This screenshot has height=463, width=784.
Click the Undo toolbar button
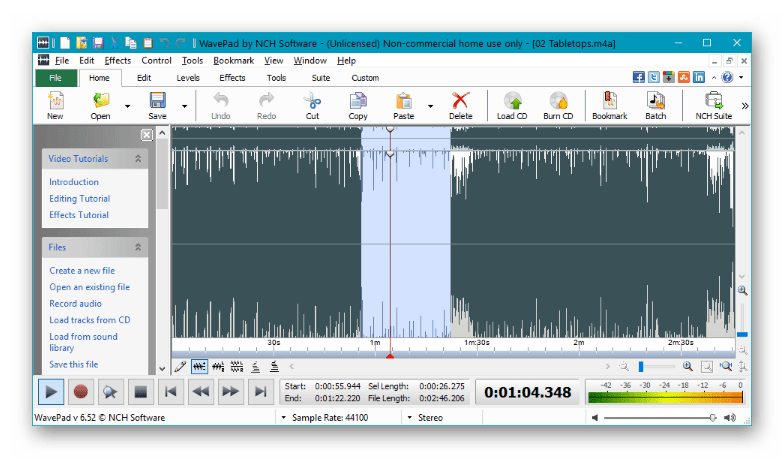(220, 106)
